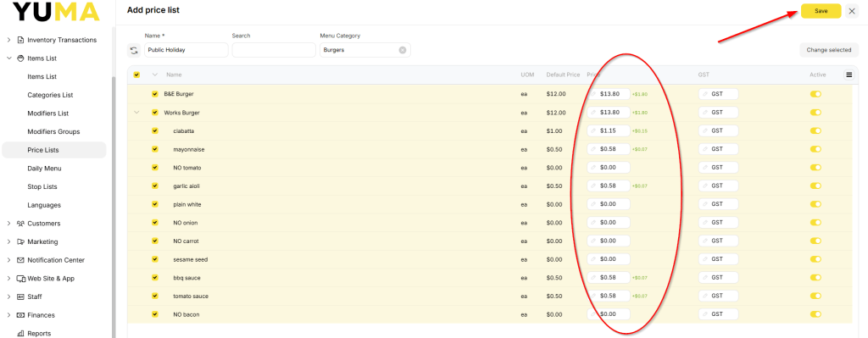Open Languages in sidebar
This screenshot has height=338, width=868.
click(x=44, y=205)
